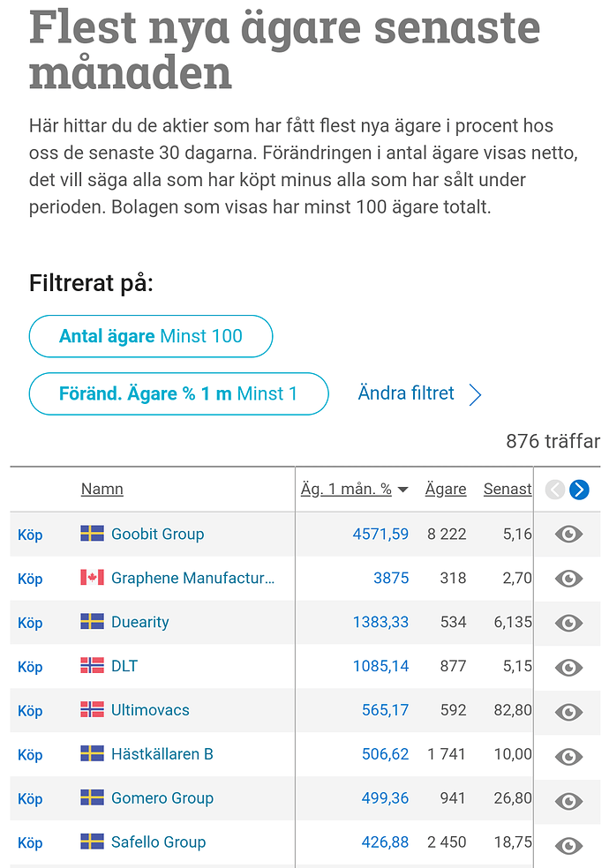Open the Föränd. Ägare % 1 m filter
The height and width of the screenshot is (868, 609).
178,393
